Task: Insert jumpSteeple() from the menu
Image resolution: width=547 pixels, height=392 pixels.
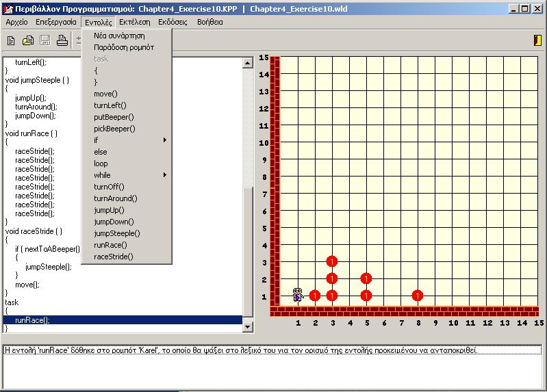Action: [127, 233]
